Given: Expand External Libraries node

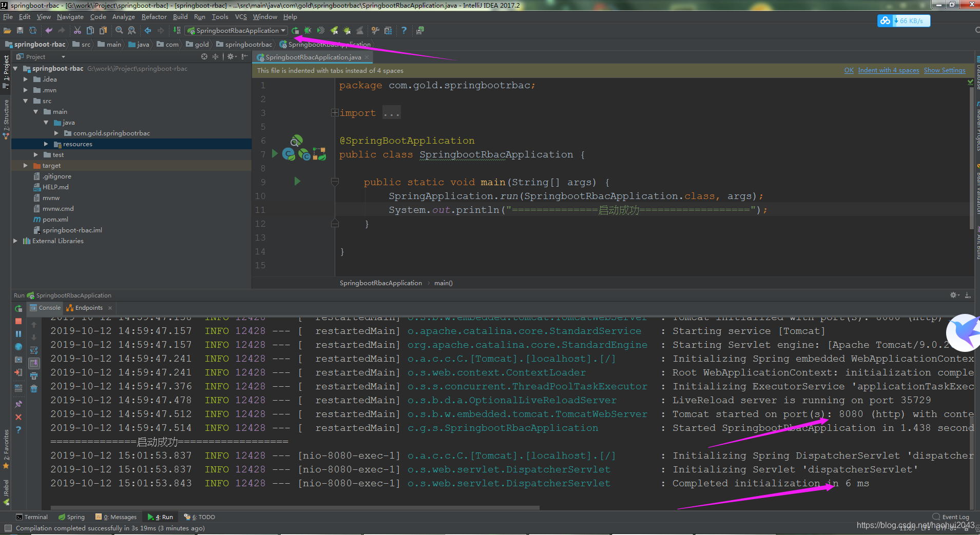Looking at the screenshot, I should coord(15,241).
